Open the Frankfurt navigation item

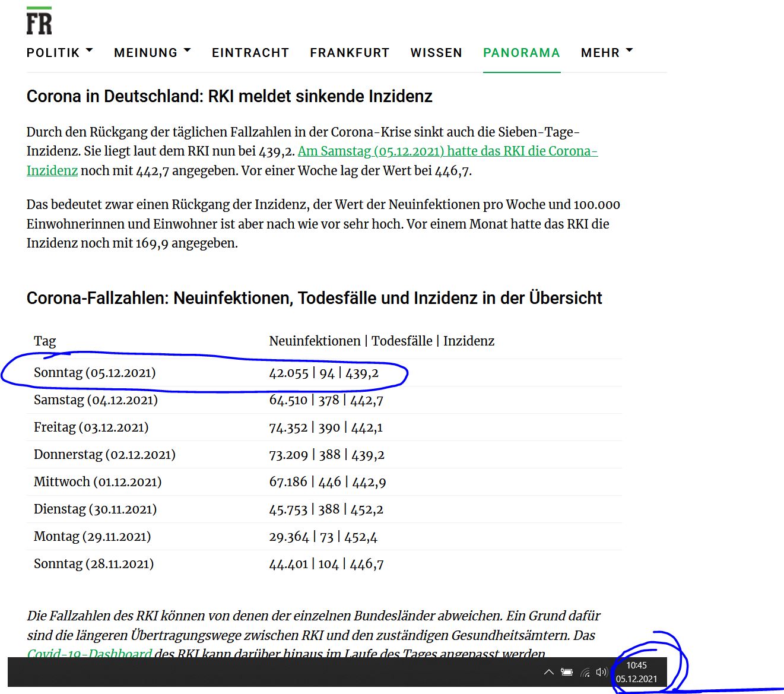coord(350,53)
